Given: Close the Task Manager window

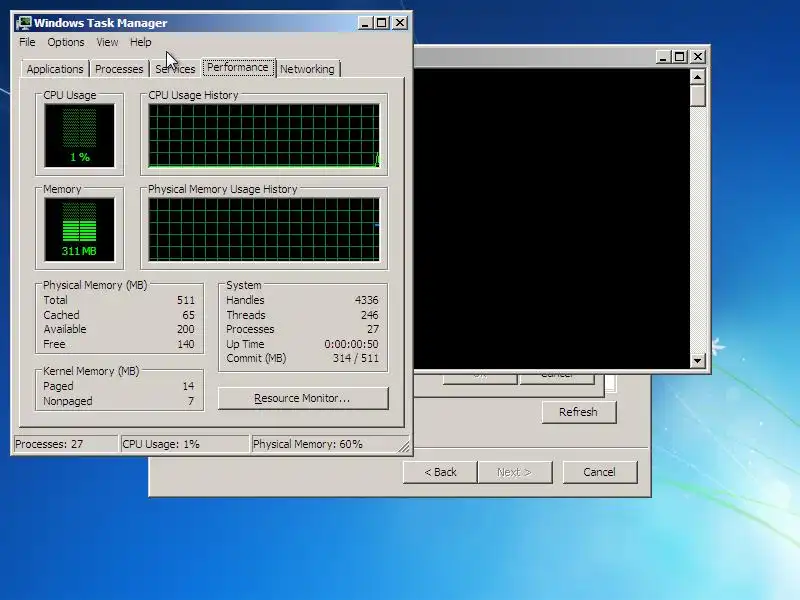Looking at the screenshot, I should pos(400,23).
